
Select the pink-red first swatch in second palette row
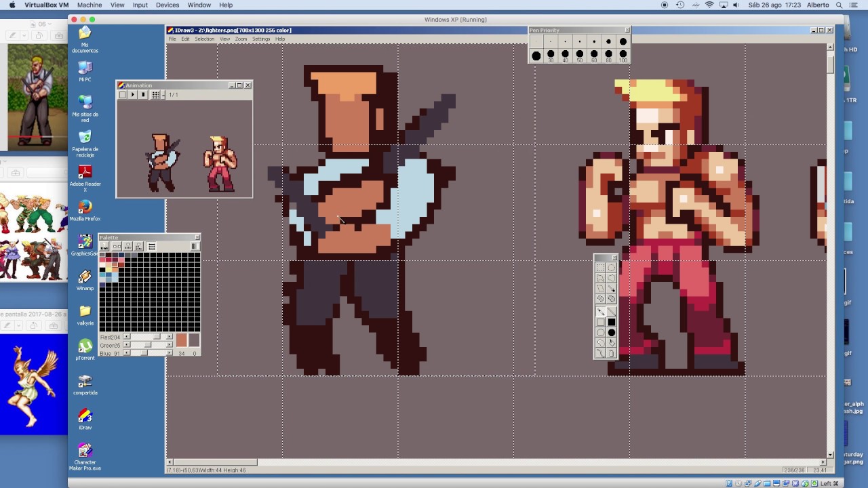(102, 260)
